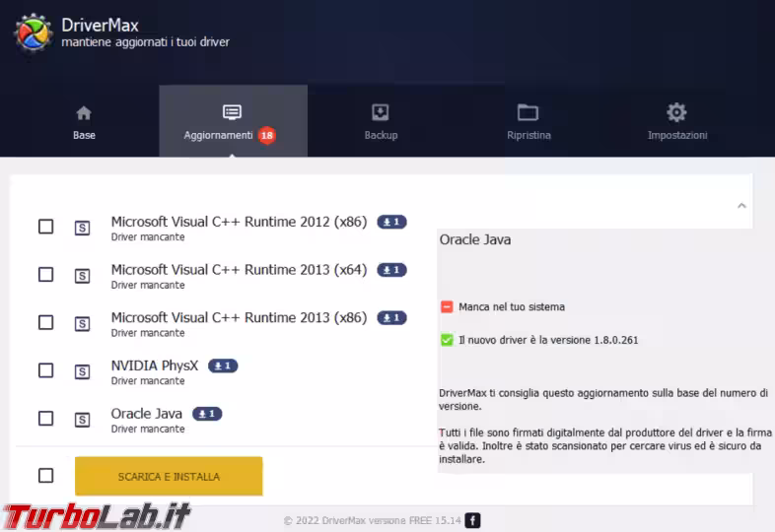Tick the NVIDIA PhysX checkbox
The height and width of the screenshot is (532, 775).
tap(46, 370)
